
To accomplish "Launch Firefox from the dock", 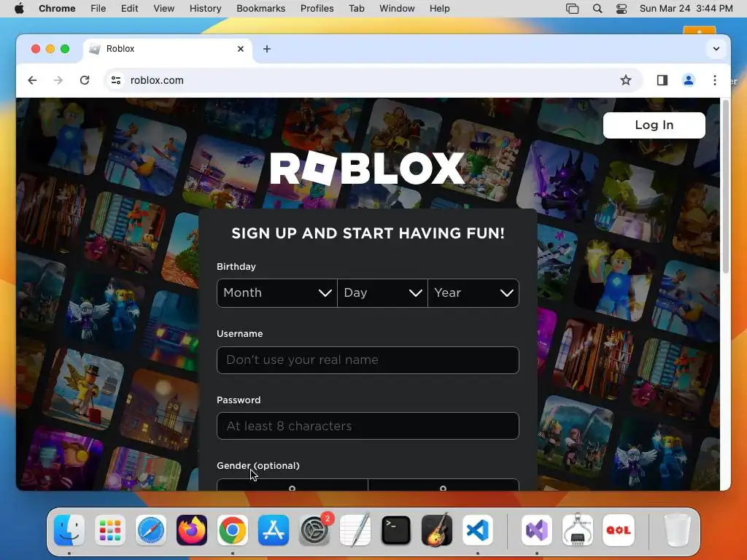I will point(192,530).
